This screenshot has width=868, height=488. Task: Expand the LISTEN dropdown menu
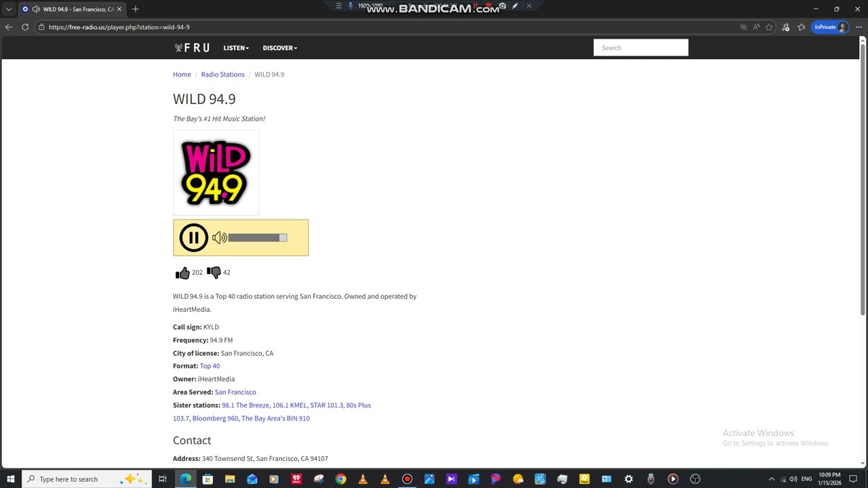pos(236,48)
